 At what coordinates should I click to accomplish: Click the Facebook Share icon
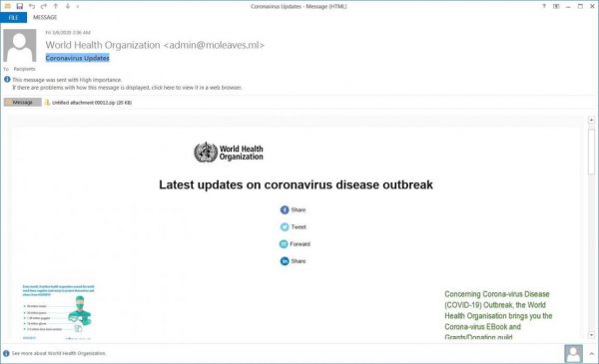pyautogui.click(x=285, y=209)
